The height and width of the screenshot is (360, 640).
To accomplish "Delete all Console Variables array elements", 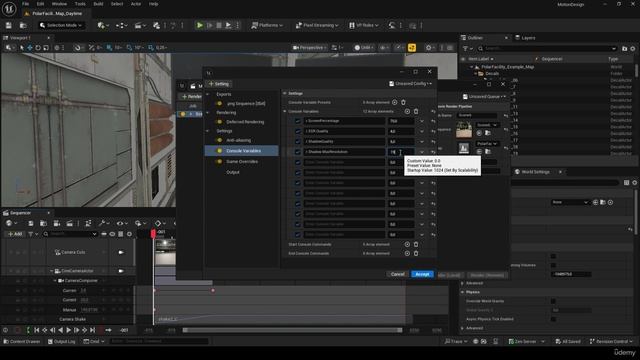I will pyautogui.click(x=416, y=111).
